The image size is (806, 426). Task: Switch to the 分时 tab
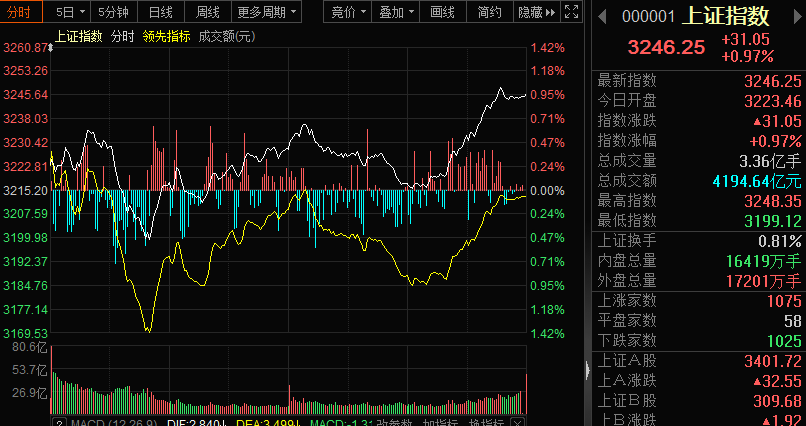tap(19, 12)
